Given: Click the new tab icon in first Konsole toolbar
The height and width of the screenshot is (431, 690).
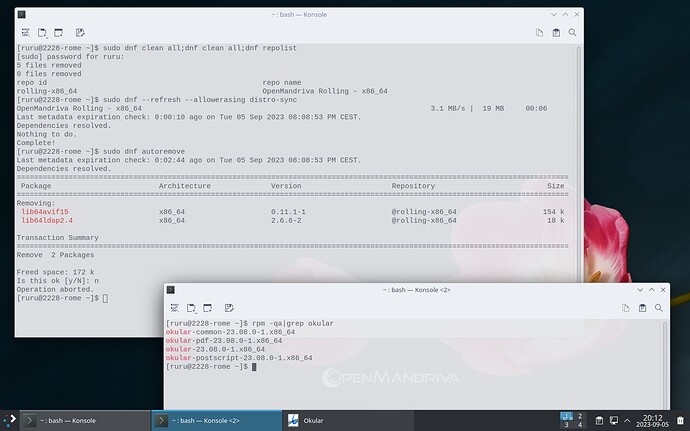Looking at the screenshot, I should coord(42,33).
